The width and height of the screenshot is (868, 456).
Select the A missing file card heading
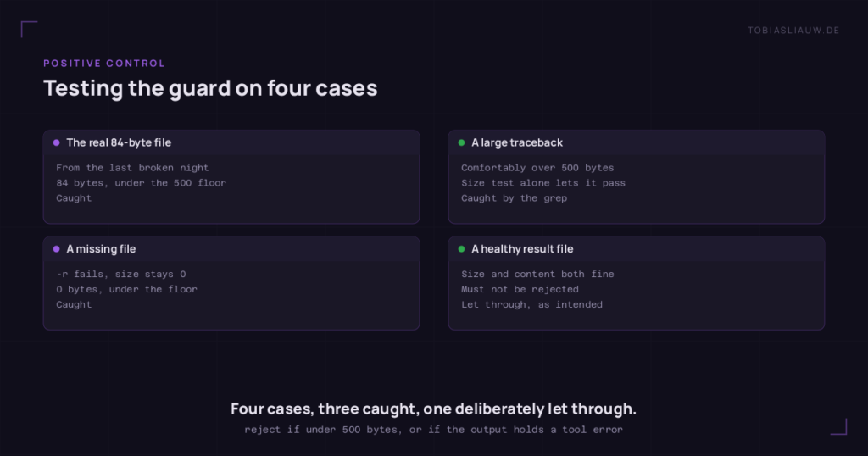(101, 249)
